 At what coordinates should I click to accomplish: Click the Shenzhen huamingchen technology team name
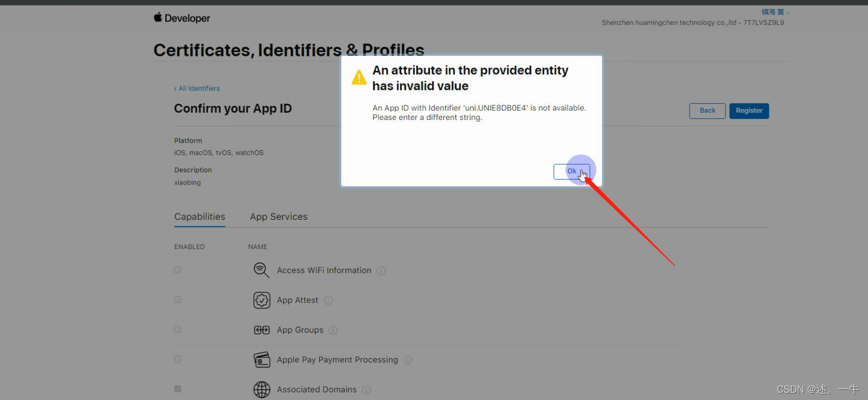click(x=693, y=23)
